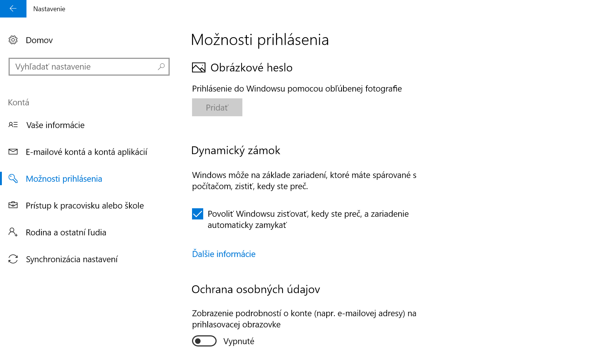
Task: Click the magnifier icon in search box
Action: pos(161,67)
